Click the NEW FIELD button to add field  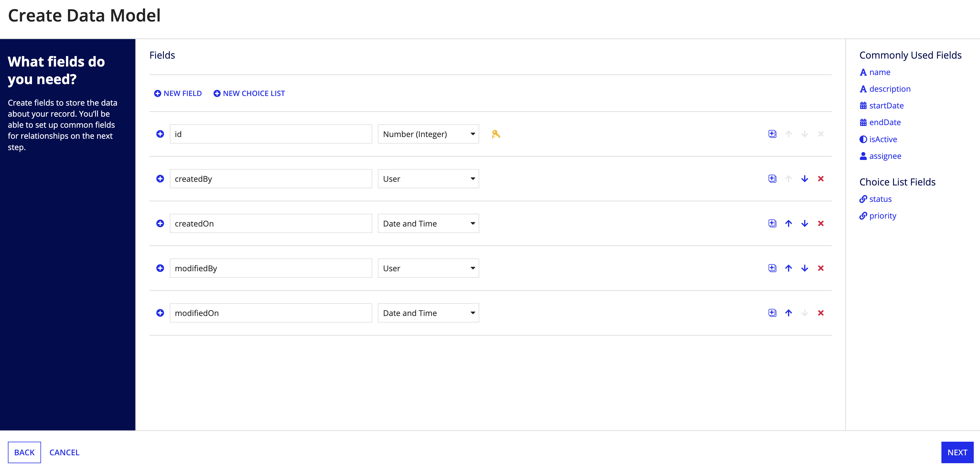[x=177, y=93]
